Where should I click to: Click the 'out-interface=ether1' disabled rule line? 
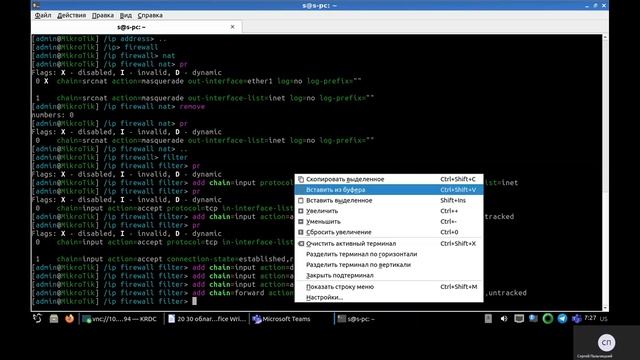click(x=197, y=81)
